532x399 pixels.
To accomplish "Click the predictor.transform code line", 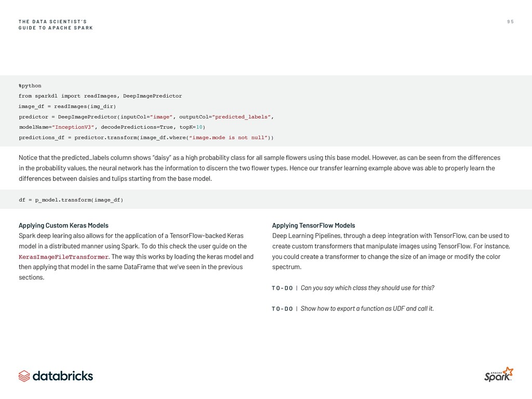I will point(146,137).
